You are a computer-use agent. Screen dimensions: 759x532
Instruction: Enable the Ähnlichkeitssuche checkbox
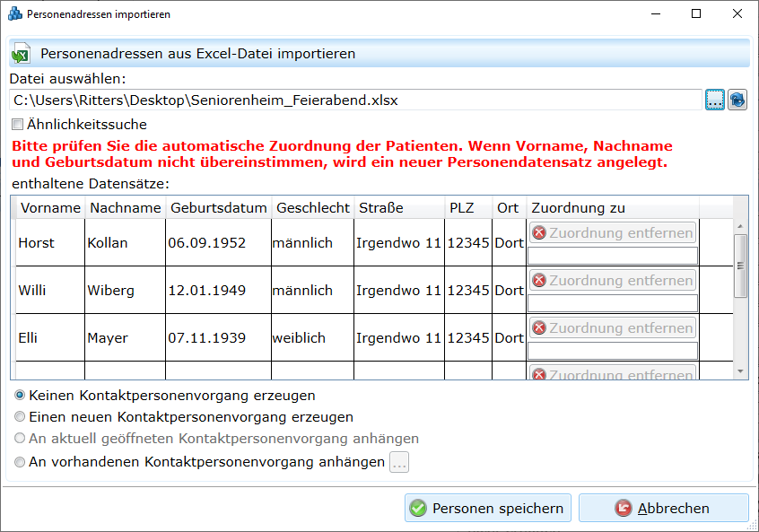pyautogui.click(x=18, y=125)
